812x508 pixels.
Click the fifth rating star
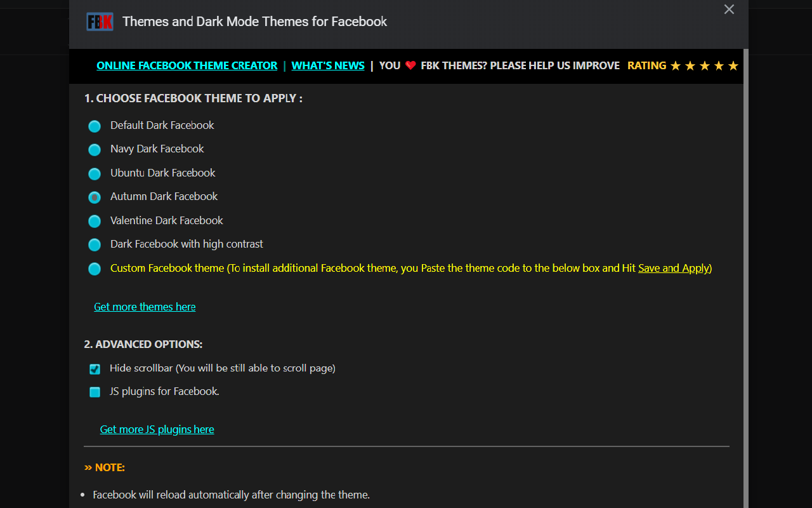[x=733, y=66]
